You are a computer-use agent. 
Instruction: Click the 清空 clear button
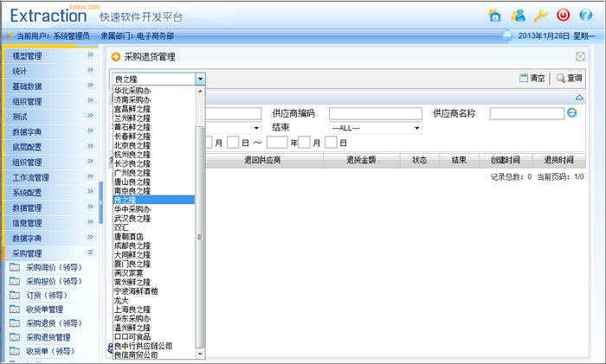pyautogui.click(x=532, y=78)
